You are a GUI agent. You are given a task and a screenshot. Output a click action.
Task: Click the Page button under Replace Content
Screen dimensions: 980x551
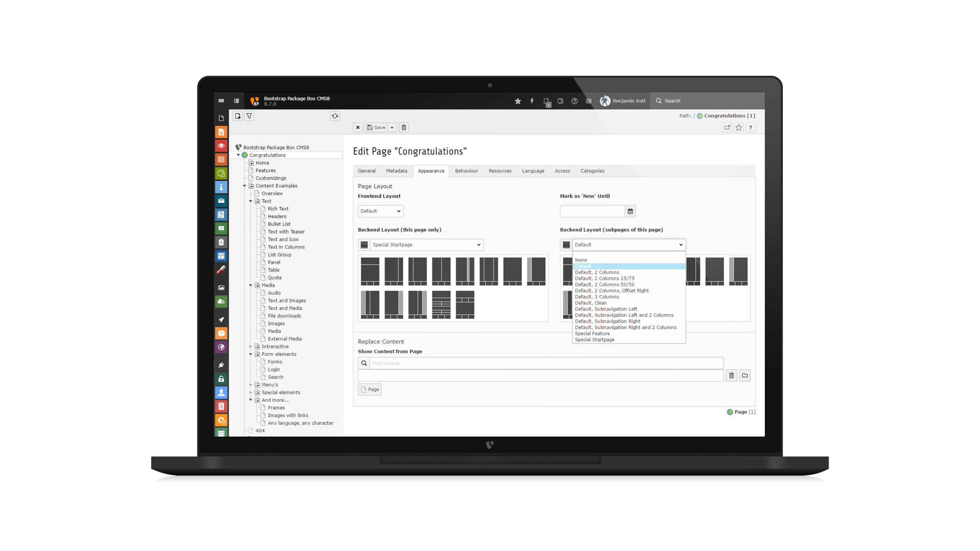(370, 389)
